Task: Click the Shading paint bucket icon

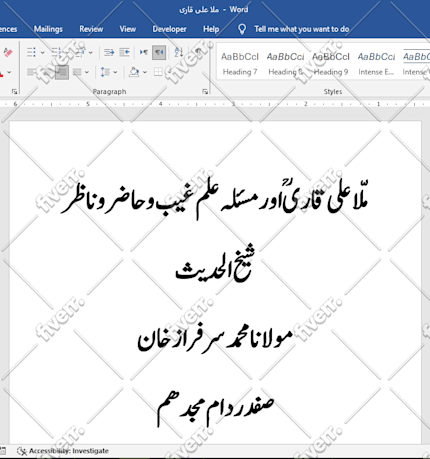Action: click(134, 72)
